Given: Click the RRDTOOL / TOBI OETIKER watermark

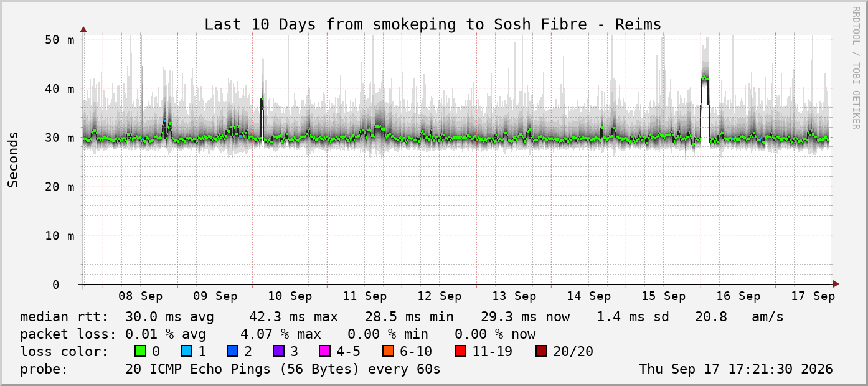Looking at the screenshot, I should (856, 68).
